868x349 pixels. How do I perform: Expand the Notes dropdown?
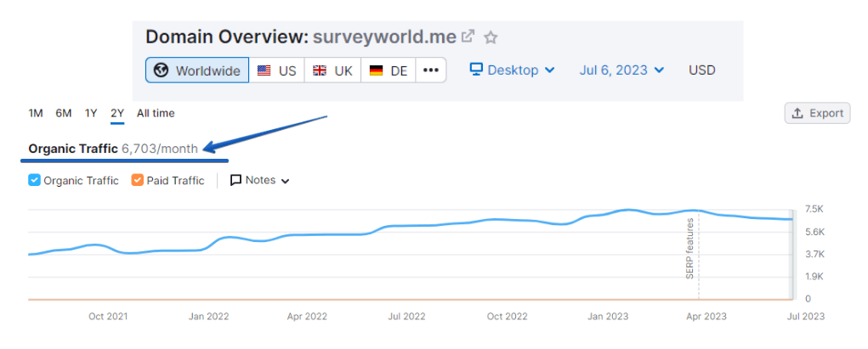tap(259, 180)
